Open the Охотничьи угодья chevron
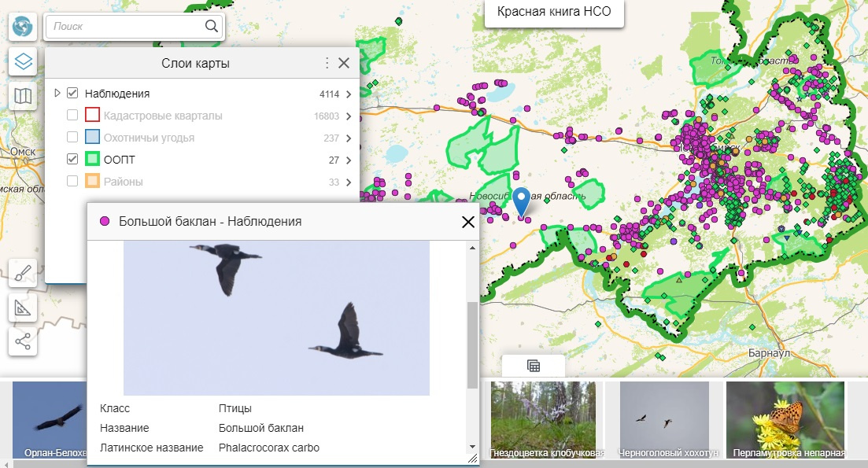Screen dimensions: 868x468 pos(348,138)
